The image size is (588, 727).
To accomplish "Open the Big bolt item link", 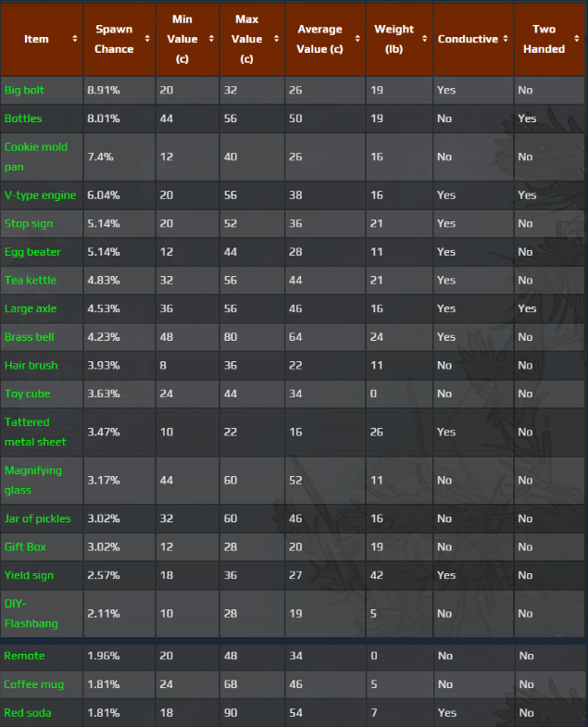I will click(24, 90).
